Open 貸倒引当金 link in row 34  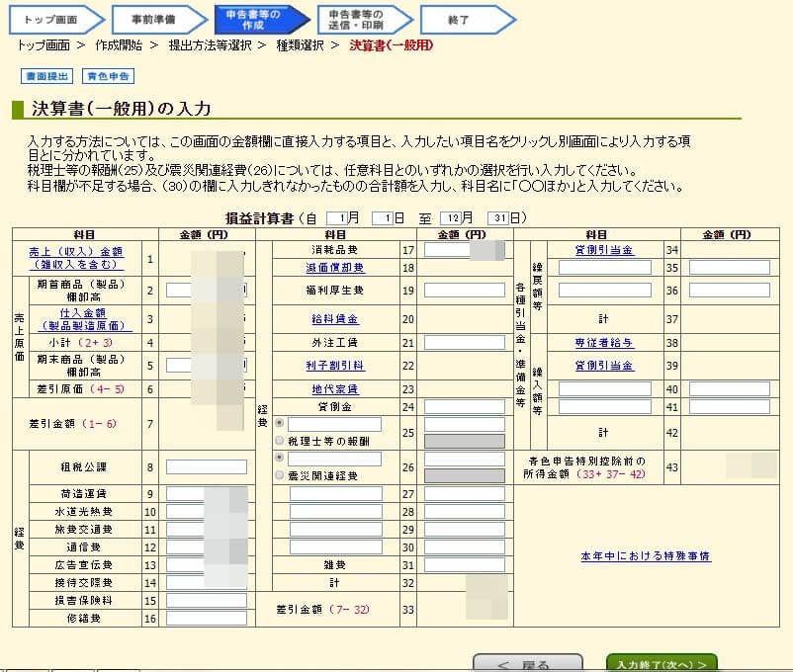point(604,250)
